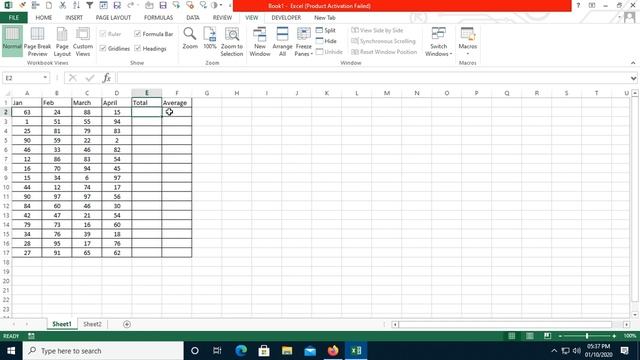
Task: Click the floppy disk save icon in quick access toolbar
Action: tap(163, 5)
